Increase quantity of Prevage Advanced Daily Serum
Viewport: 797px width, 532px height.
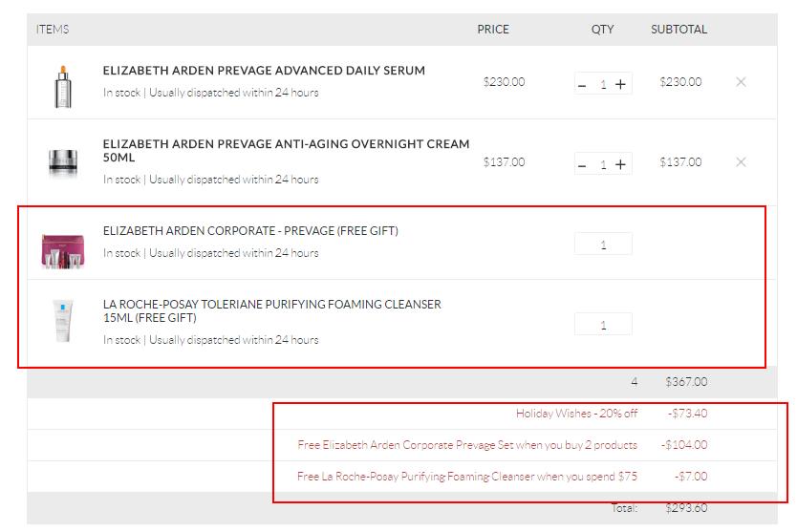(620, 84)
